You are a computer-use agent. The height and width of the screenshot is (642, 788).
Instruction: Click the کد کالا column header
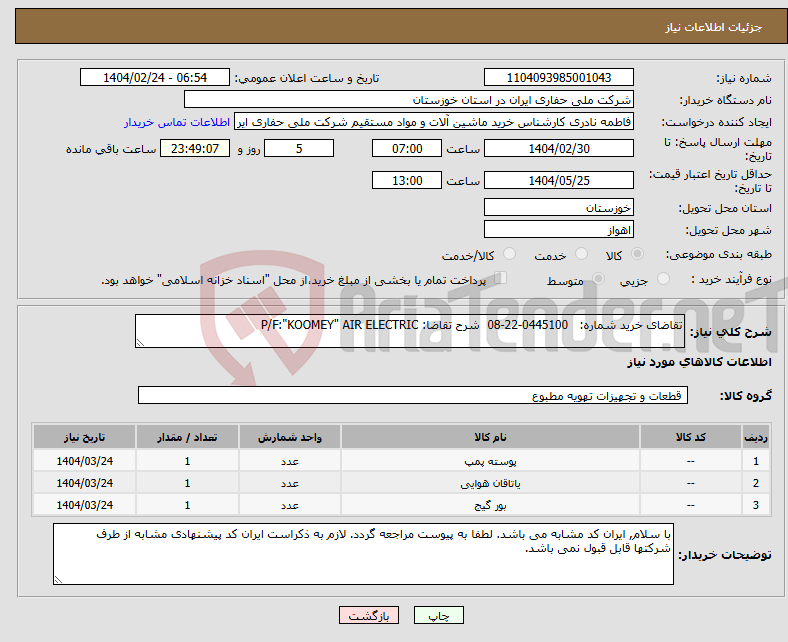(691, 437)
